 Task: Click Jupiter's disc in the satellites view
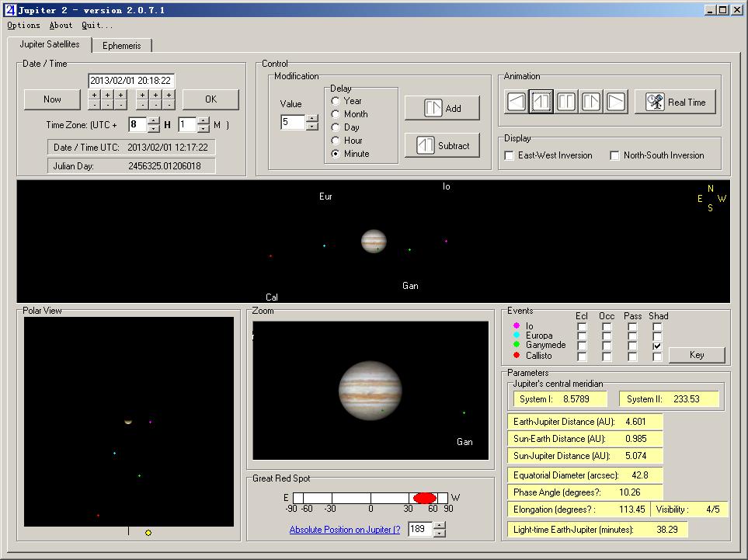coord(374,242)
